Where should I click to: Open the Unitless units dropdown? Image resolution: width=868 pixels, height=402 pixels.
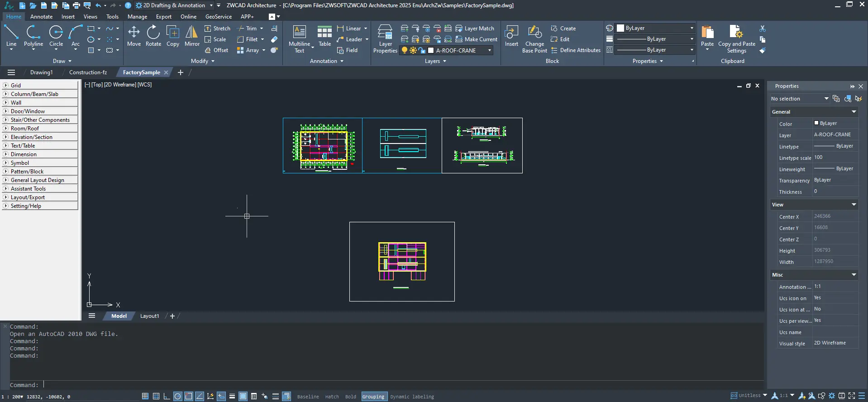pyautogui.click(x=765, y=395)
